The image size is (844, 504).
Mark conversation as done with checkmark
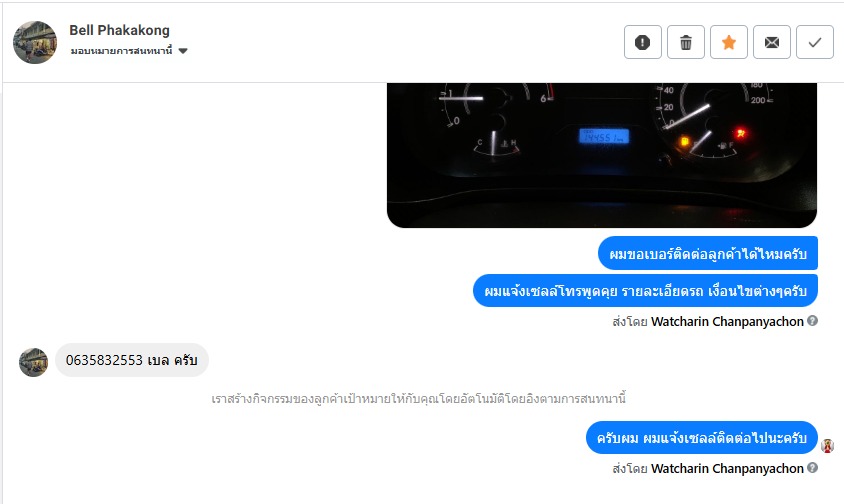point(815,42)
